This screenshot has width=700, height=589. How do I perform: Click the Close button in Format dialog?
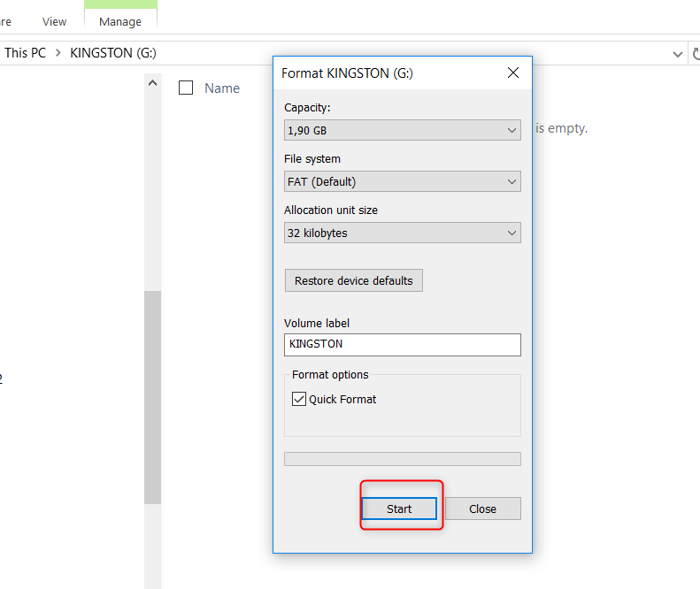click(x=482, y=509)
